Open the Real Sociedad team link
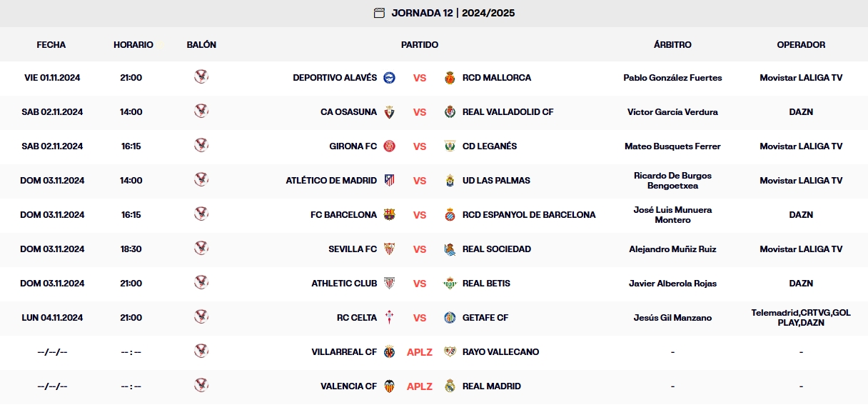868x405 pixels. point(497,249)
